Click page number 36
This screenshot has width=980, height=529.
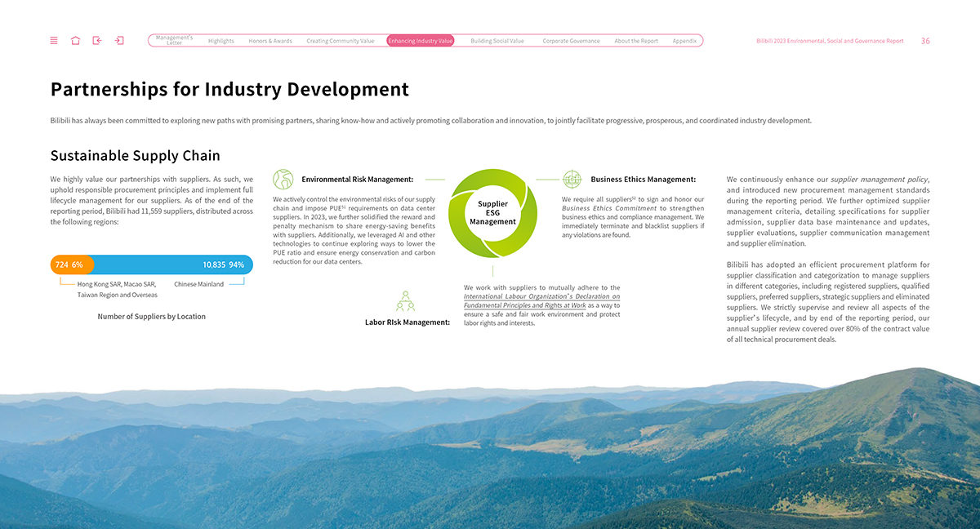coord(925,41)
